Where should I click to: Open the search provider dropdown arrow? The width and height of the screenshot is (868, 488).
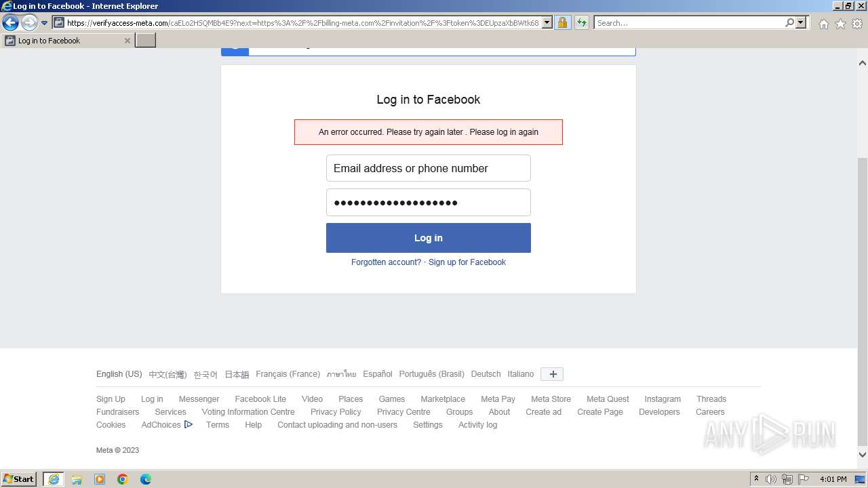click(801, 22)
